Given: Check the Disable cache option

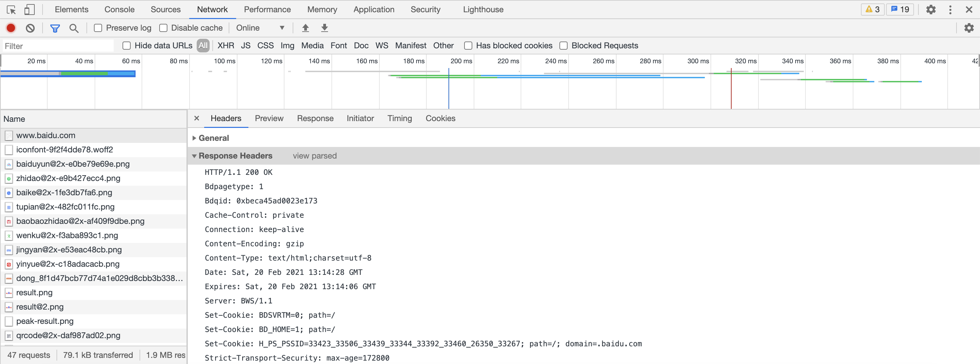Looking at the screenshot, I should [164, 28].
